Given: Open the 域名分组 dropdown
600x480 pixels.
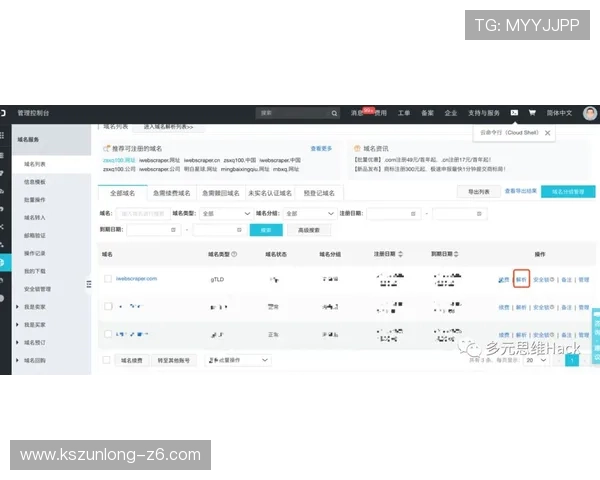Looking at the screenshot, I should click(x=309, y=214).
